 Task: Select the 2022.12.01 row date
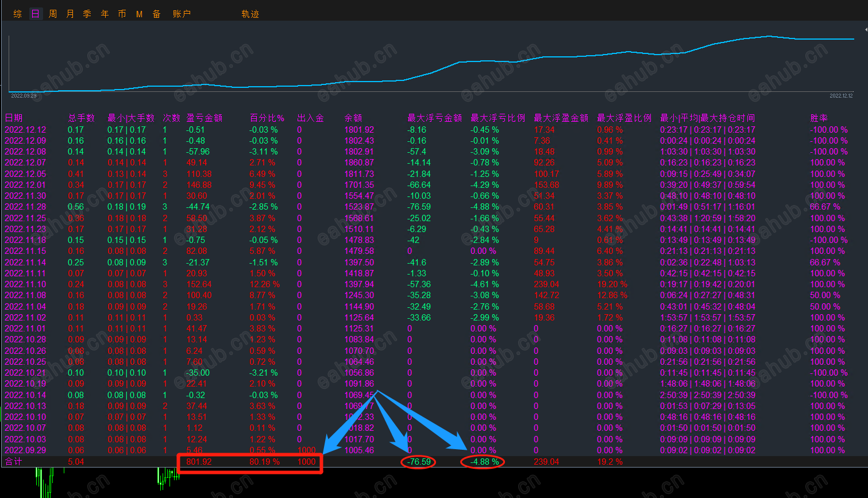click(25, 185)
